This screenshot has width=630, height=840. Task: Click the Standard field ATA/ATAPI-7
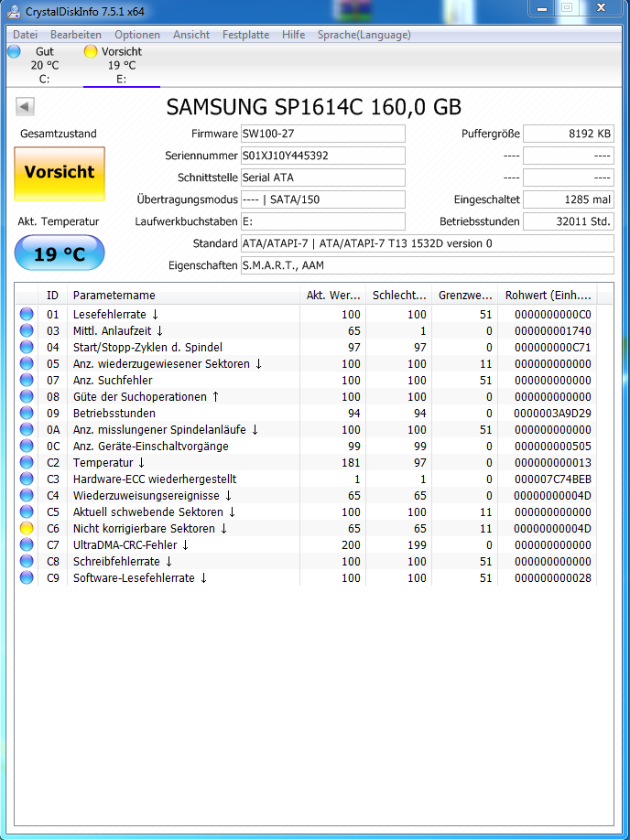pos(428,243)
